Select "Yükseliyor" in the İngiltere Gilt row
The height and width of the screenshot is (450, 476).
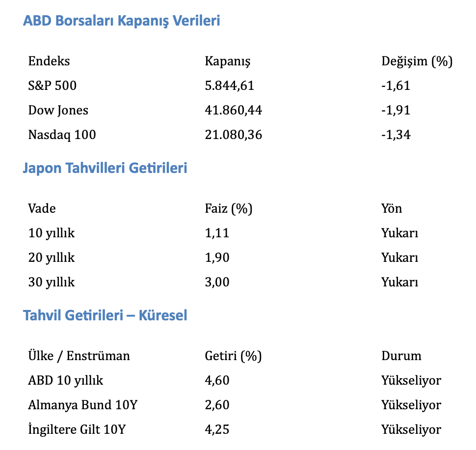point(411,430)
